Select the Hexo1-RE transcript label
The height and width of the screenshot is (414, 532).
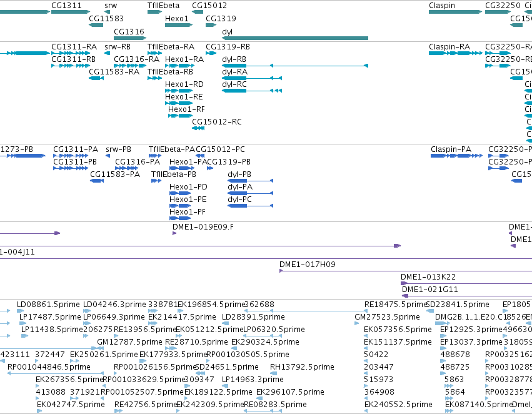click(x=184, y=97)
